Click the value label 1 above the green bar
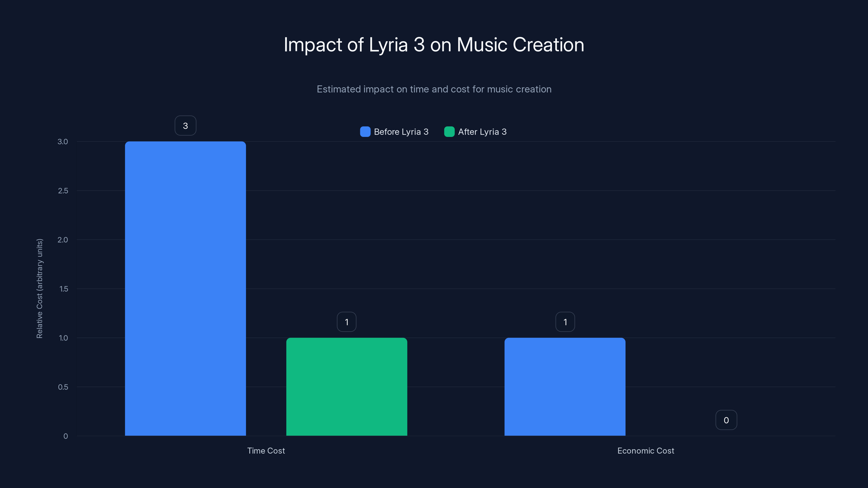The image size is (868, 488). pyautogui.click(x=347, y=322)
